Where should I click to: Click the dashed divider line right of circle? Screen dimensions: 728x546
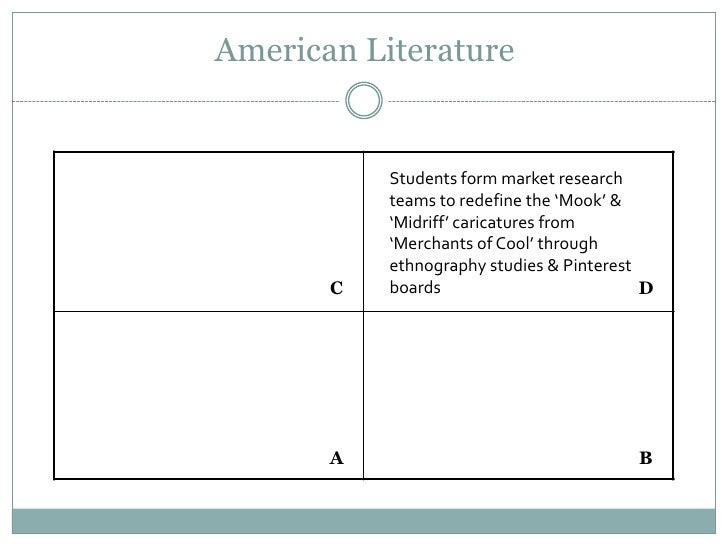pyautogui.click(x=552, y=101)
